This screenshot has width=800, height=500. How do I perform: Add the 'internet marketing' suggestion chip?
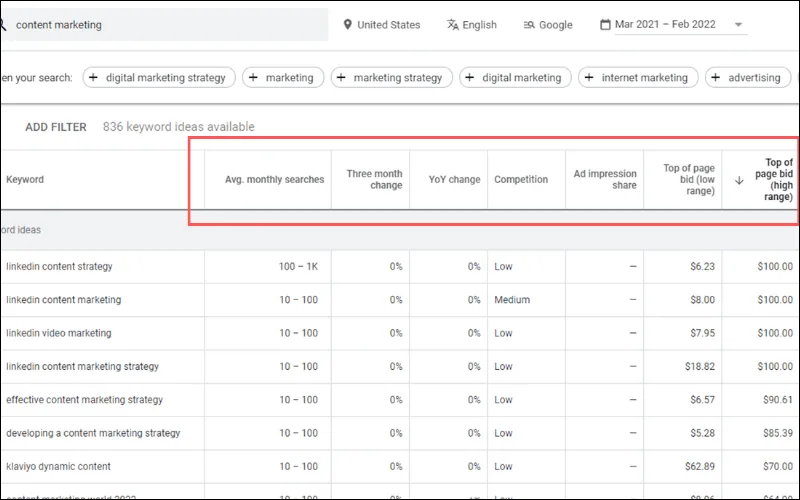(x=638, y=78)
